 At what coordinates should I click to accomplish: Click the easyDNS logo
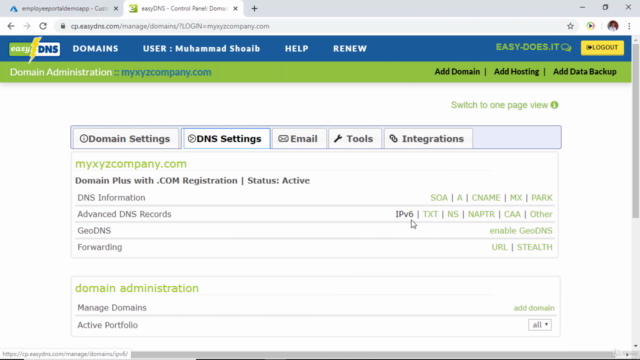35,49
